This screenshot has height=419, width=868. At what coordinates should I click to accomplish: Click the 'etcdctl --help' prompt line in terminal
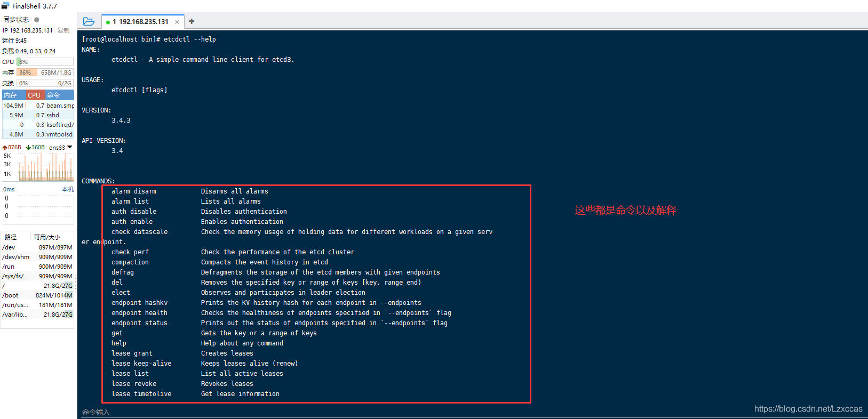[x=149, y=39]
